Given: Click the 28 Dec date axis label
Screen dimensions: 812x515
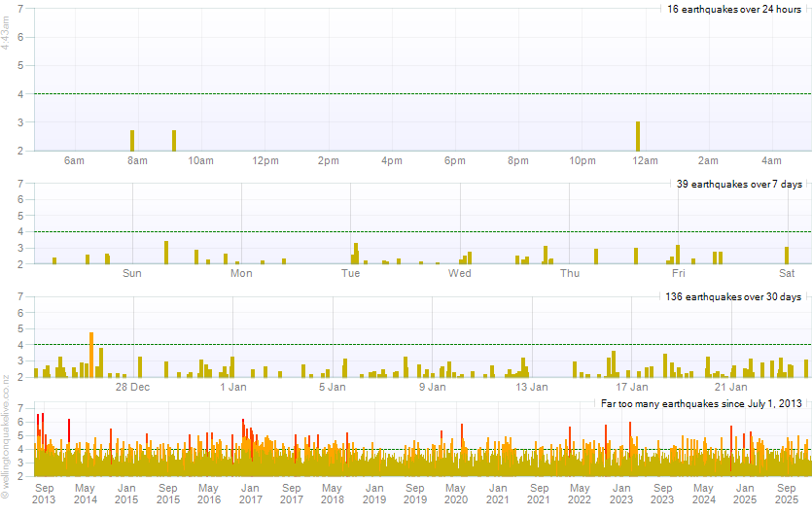Looking at the screenshot, I should [x=133, y=387].
